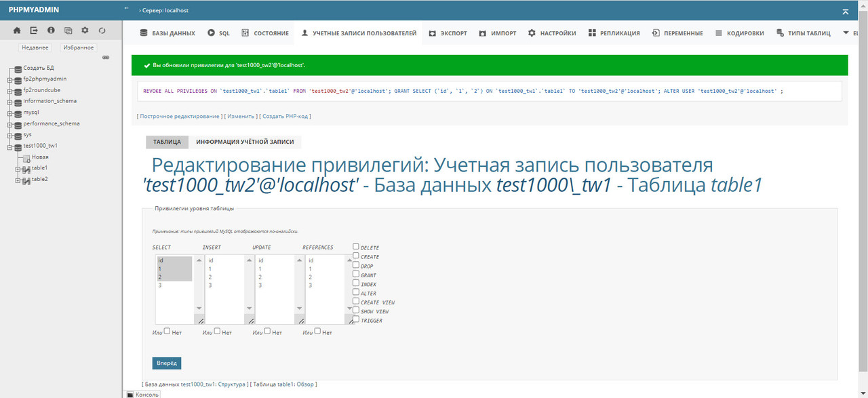868x398 pixels.
Task: Check the Нет checkbox under INSERT
Action: (x=217, y=332)
